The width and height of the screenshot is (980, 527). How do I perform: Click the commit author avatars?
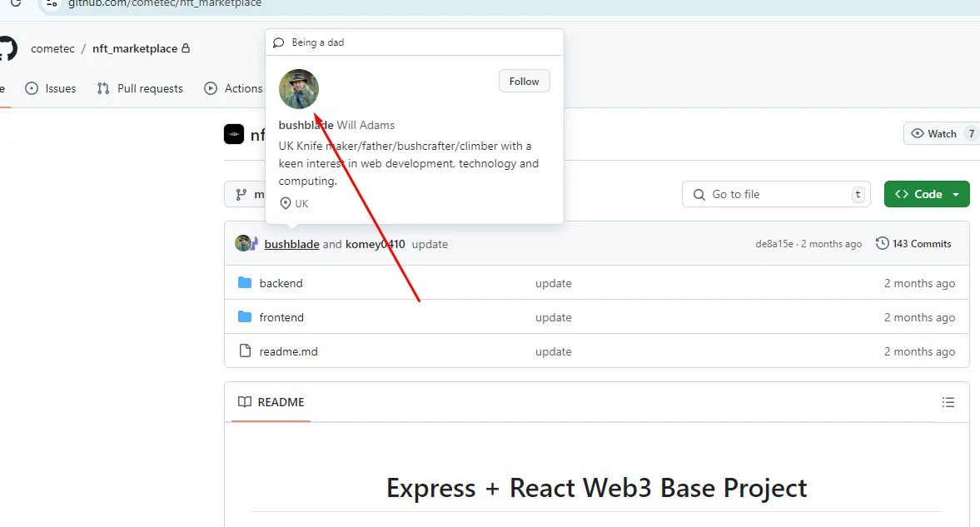pos(246,243)
